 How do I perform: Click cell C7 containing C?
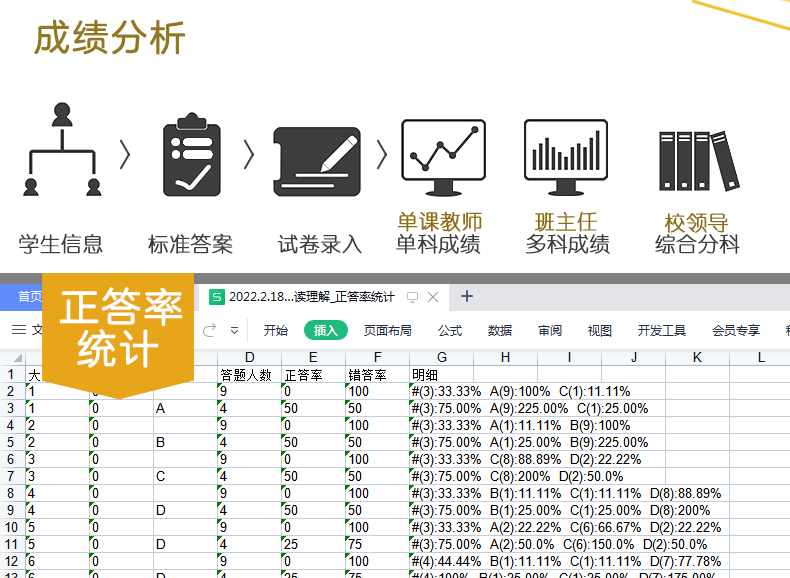coord(185,476)
